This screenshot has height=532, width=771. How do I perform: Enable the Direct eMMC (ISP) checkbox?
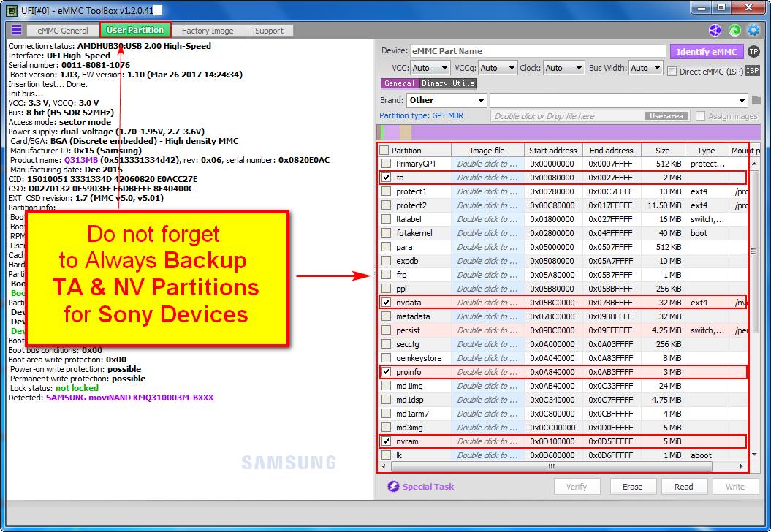click(x=672, y=72)
